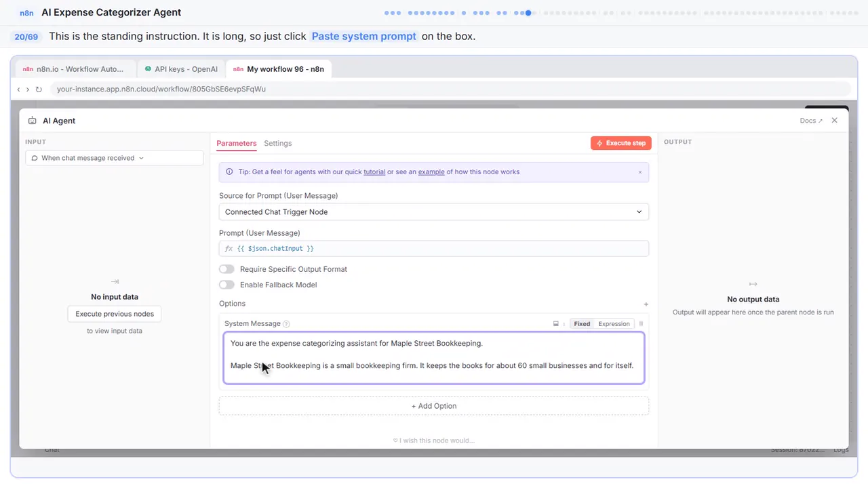Click System Message panel icon before Fixed
The height and width of the screenshot is (488, 868).
click(556, 324)
